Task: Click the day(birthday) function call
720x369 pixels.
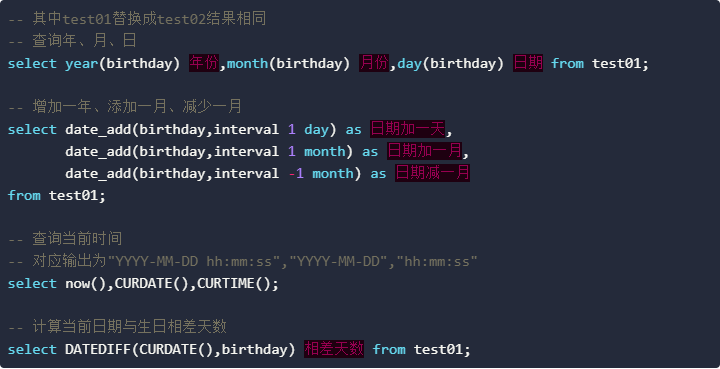Action: click(x=450, y=64)
